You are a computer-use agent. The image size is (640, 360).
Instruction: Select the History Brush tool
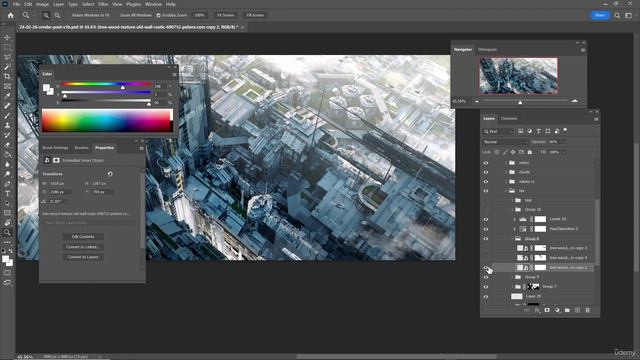(7, 135)
